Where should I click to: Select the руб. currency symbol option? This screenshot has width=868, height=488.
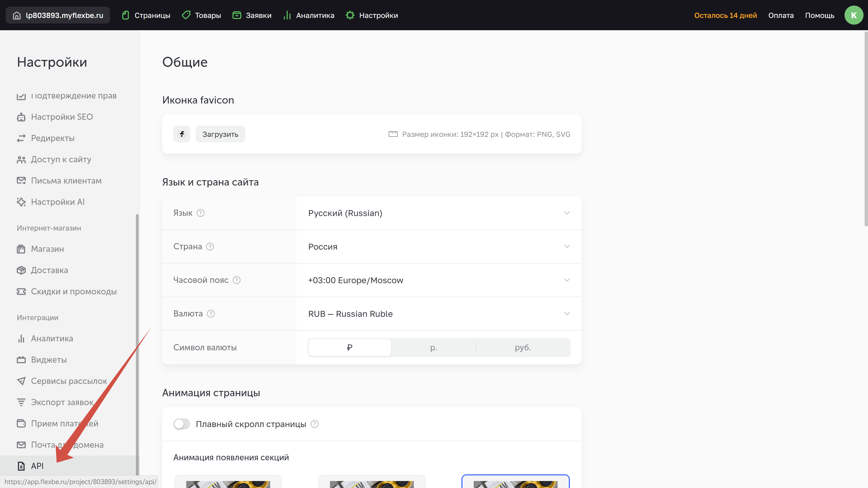523,347
